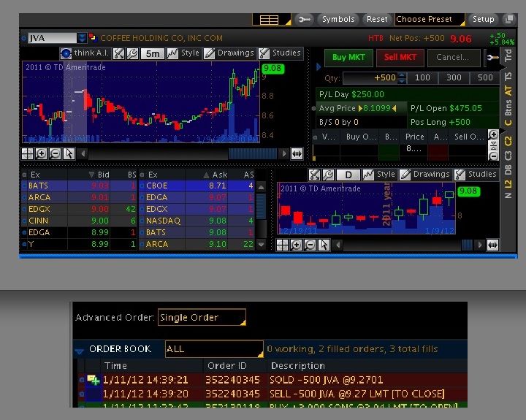Open chart settings wrench on 5m chart
Screen dimensions: 526x420
(132, 53)
